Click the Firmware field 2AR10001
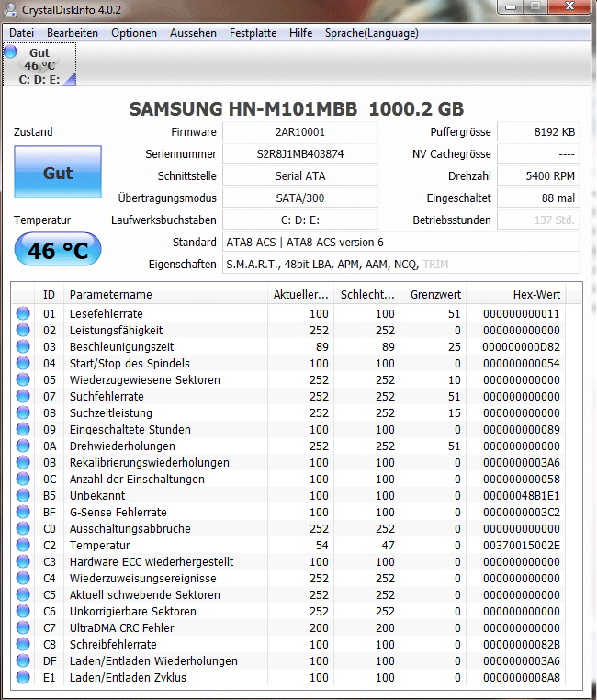This screenshot has height=700, width=597. pos(300,131)
